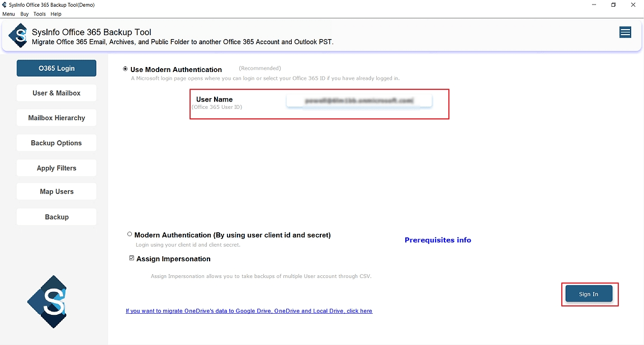Screen dimensions: 644x345
Task: Click 'Login using your client id and client secret.' text
Action: point(188,245)
